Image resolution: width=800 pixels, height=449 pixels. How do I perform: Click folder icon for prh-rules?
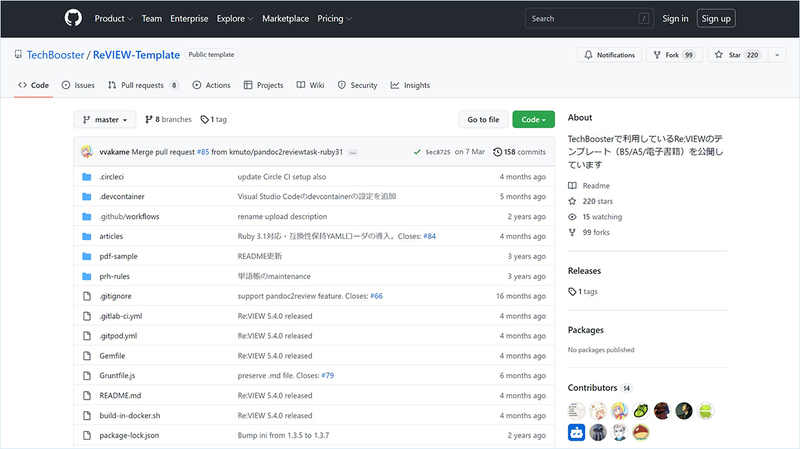pos(87,276)
